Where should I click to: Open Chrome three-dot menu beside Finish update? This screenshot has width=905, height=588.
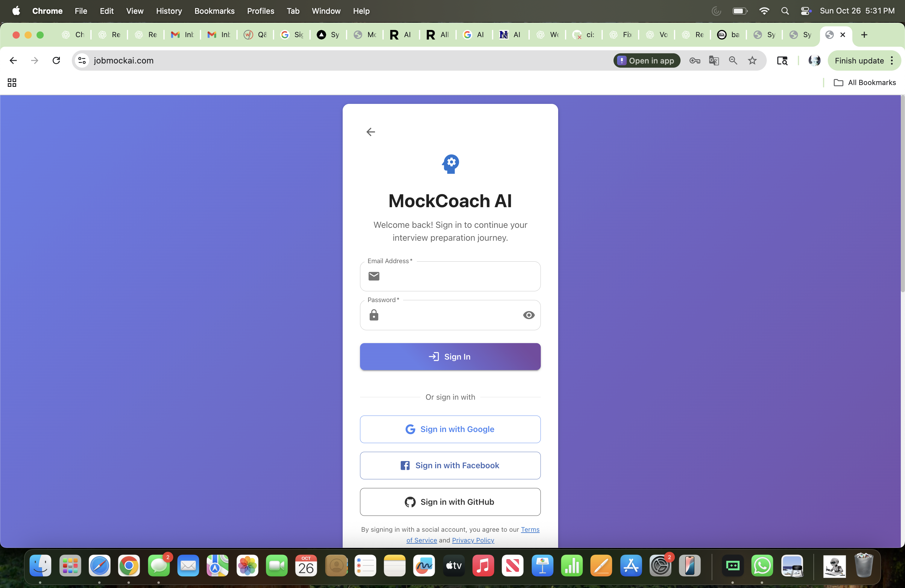[892, 60]
